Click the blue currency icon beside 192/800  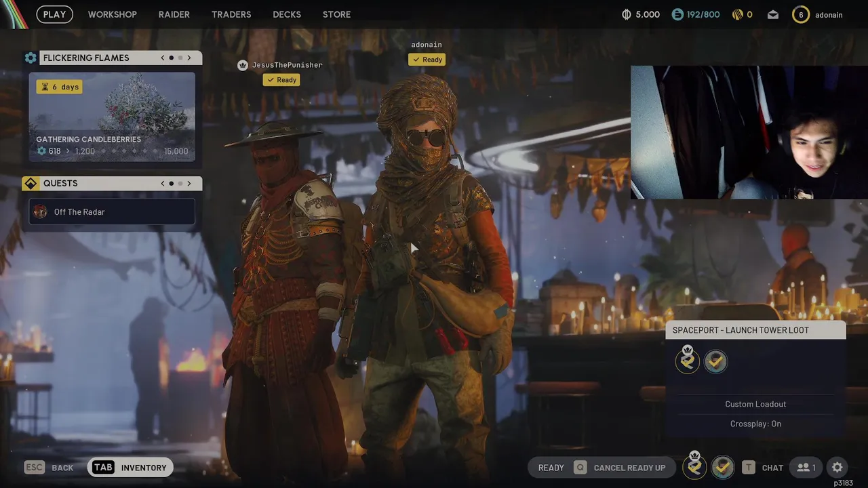click(x=677, y=14)
